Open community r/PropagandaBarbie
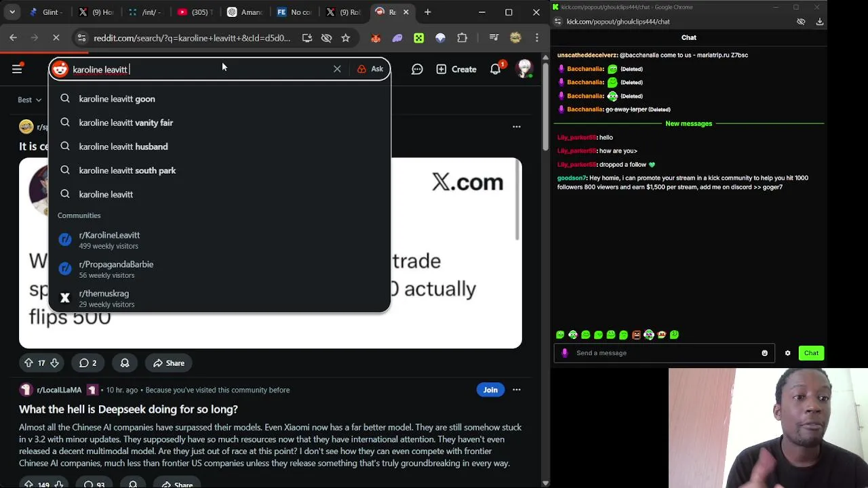 click(x=220, y=269)
